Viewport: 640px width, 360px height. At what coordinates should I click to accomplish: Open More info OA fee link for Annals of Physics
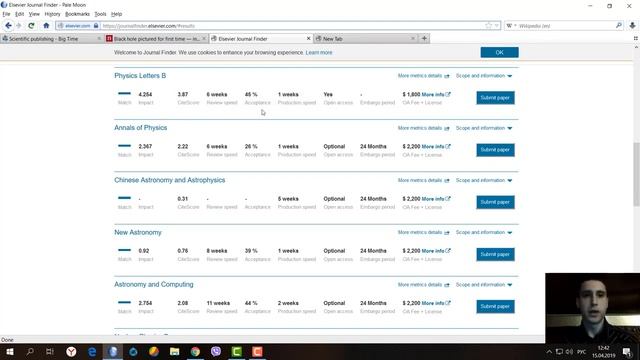436,147
